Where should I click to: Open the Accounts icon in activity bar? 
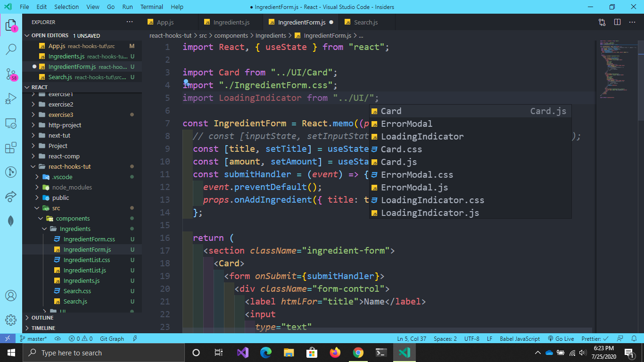(x=11, y=296)
